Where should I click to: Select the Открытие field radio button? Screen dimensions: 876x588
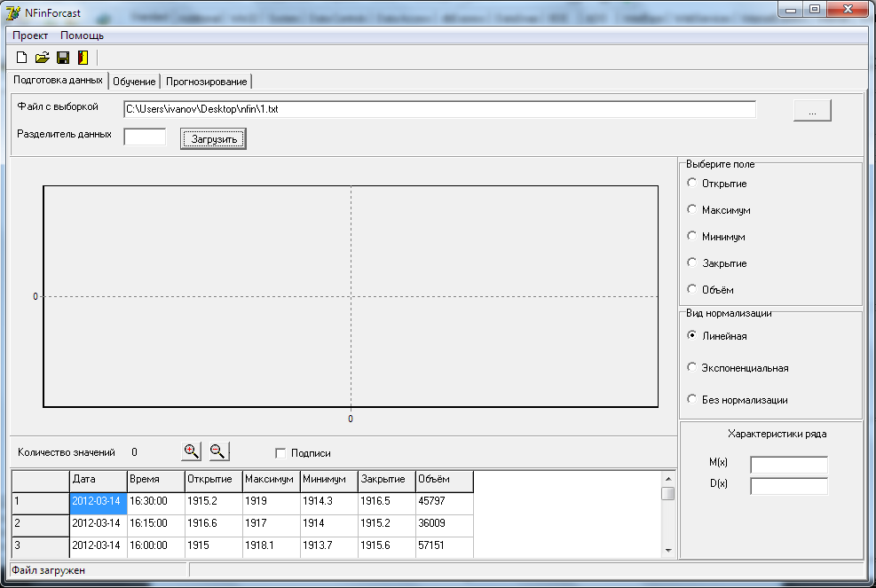(x=691, y=183)
